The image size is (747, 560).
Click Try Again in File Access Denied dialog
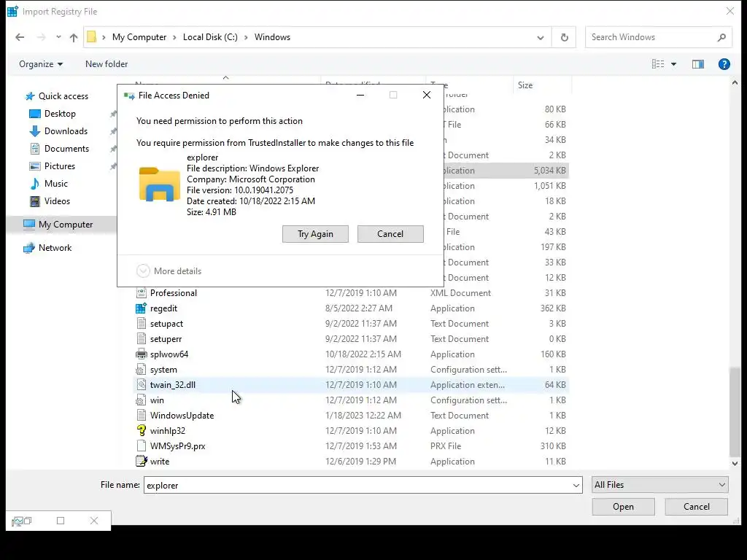pos(315,234)
